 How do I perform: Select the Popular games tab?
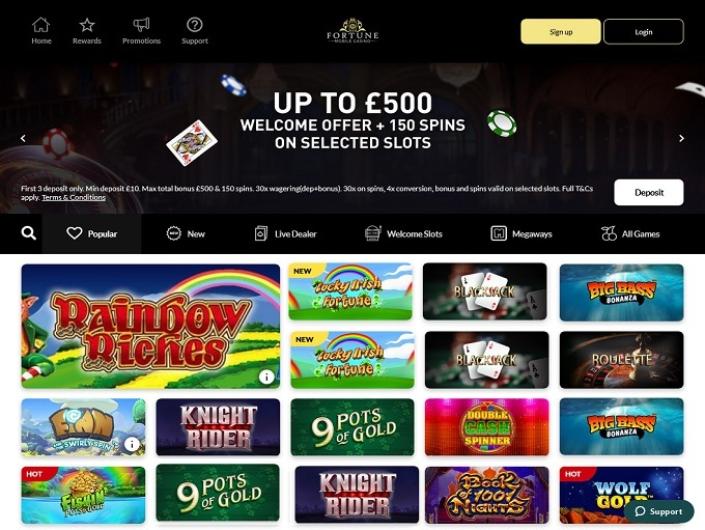92,233
